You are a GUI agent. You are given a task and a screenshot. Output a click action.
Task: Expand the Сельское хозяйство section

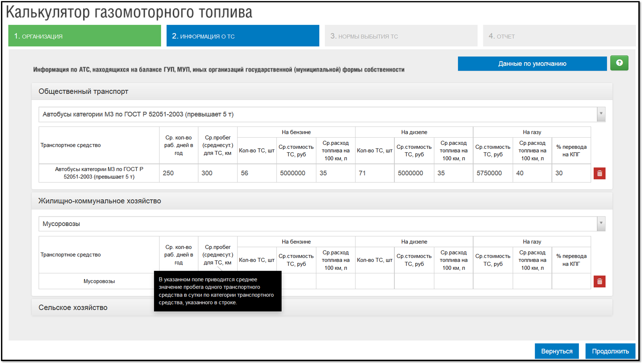(x=73, y=307)
